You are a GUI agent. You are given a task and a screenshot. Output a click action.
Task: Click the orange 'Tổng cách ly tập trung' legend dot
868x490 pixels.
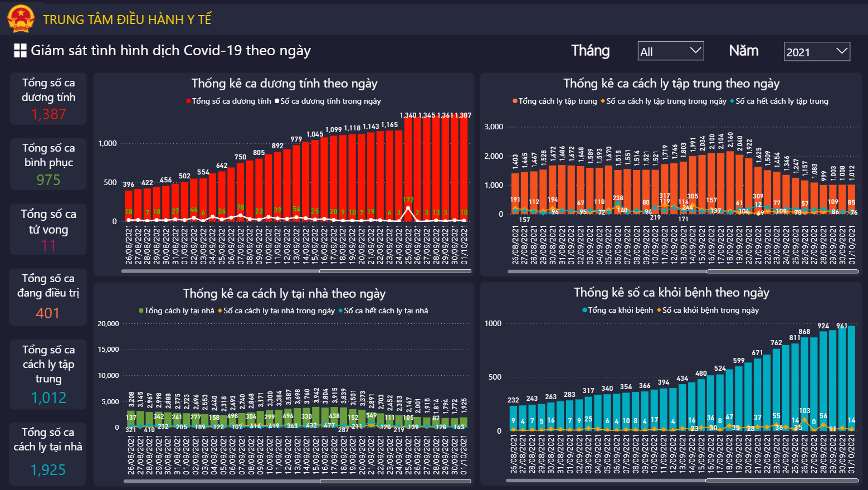click(x=515, y=101)
